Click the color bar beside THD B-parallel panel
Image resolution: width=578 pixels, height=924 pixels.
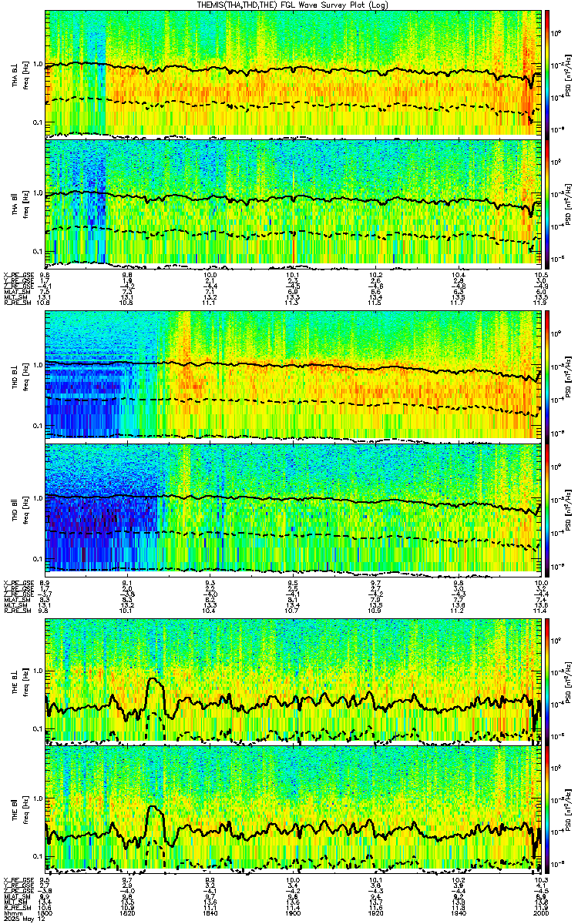click(547, 507)
